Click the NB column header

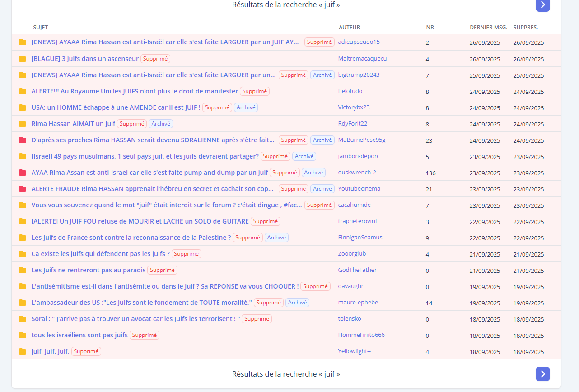(430, 28)
